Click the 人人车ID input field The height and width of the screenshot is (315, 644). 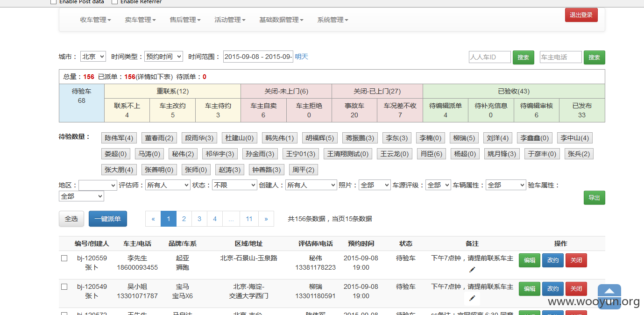click(490, 57)
